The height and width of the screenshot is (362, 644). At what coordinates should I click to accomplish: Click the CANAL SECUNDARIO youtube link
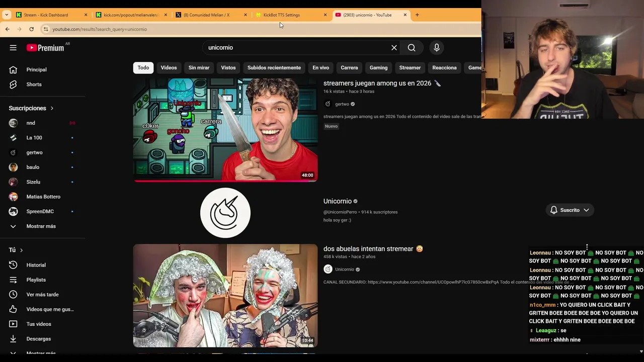click(433, 282)
